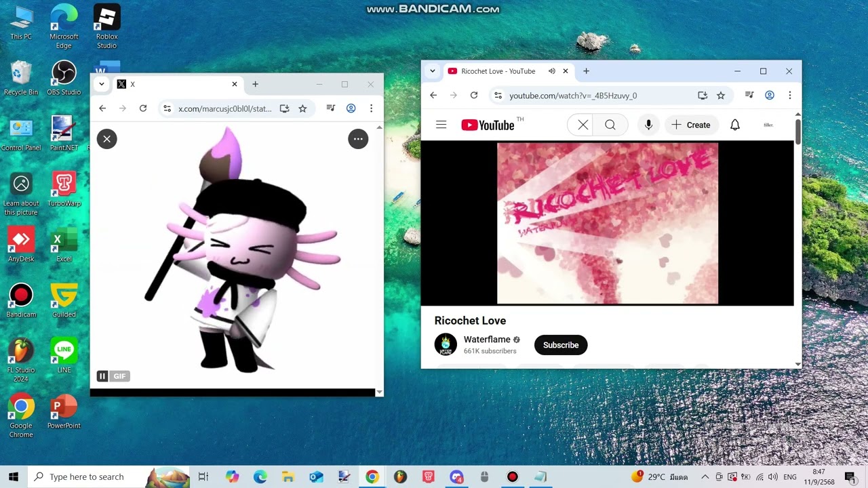Show hidden system tray icons
Screen dimensions: 868x488
705,477
